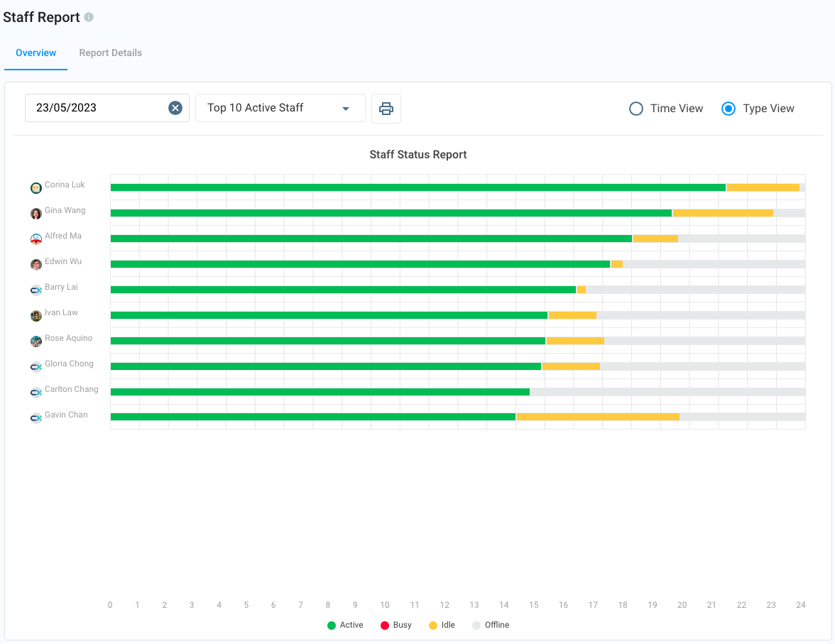Viewport: 835px width, 644px height.
Task: Open the Top 10 Active Staff dropdown
Action: pyautogui.click(x=280, y=108)
